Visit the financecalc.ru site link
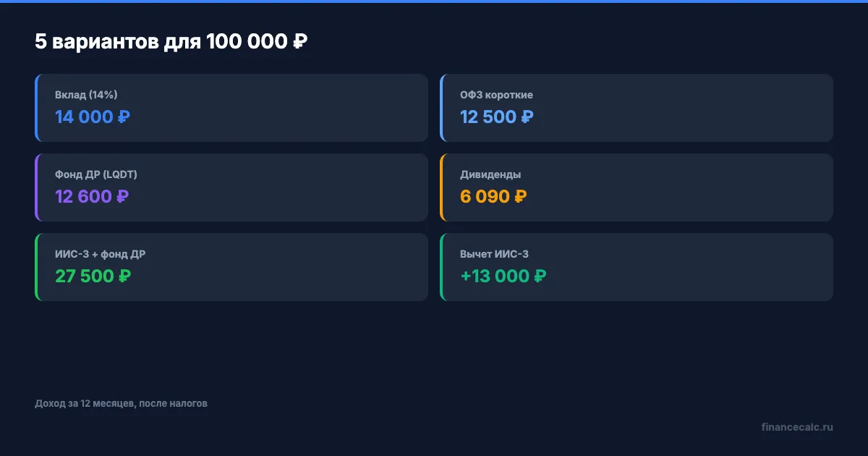The image size is (868, 456). 797,427
